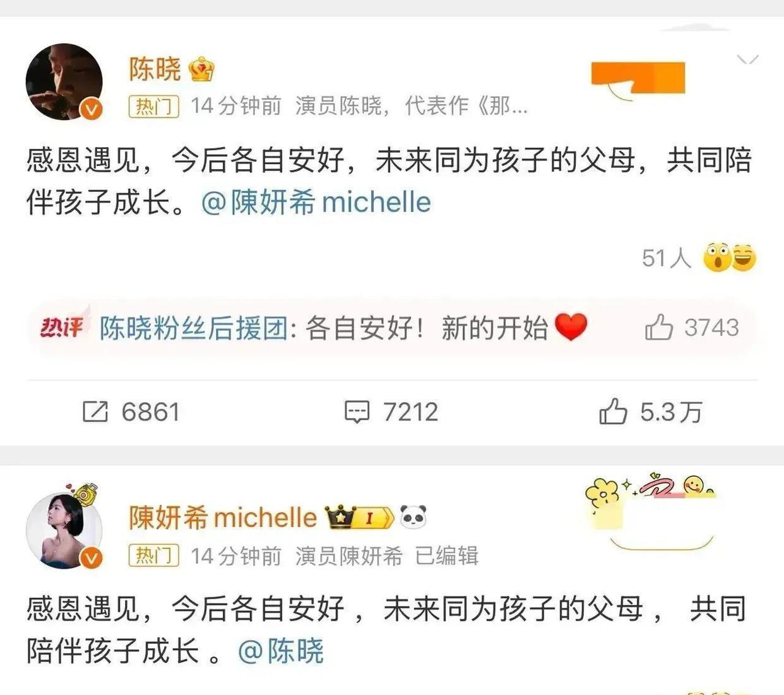Tap the panda badge icon
The width and height of the screenshot is (784, 695).
tap(413, 517)
